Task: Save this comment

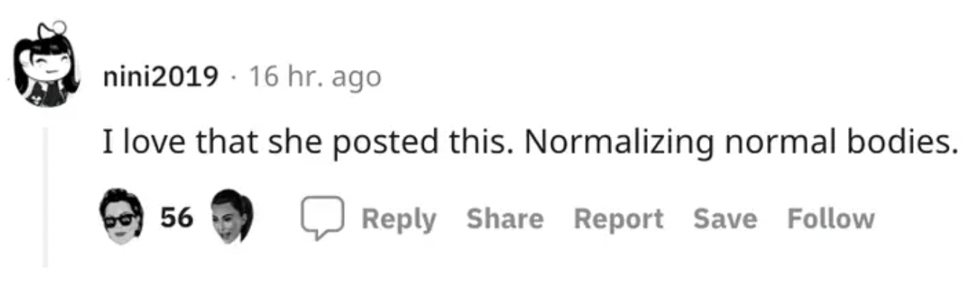Action: pos(725,219)
